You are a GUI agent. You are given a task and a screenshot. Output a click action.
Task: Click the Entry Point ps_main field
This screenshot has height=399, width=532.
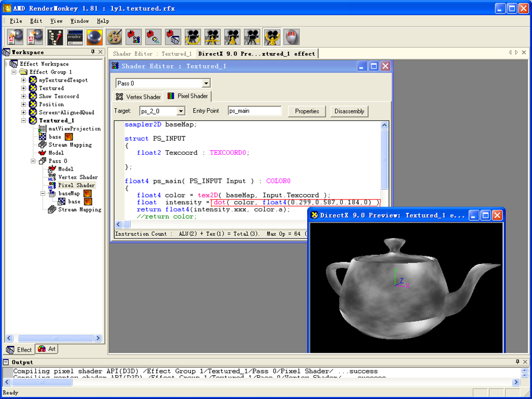(x=254, y=111)
